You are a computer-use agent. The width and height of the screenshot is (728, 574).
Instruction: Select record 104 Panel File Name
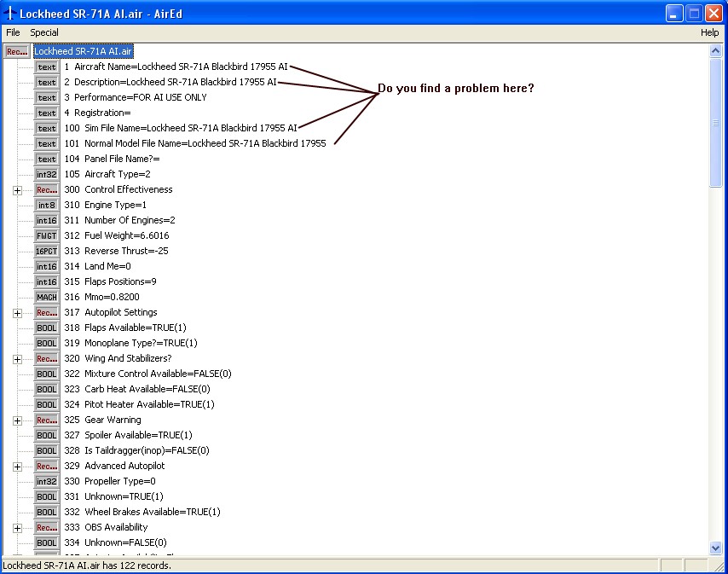pos(112,159)
